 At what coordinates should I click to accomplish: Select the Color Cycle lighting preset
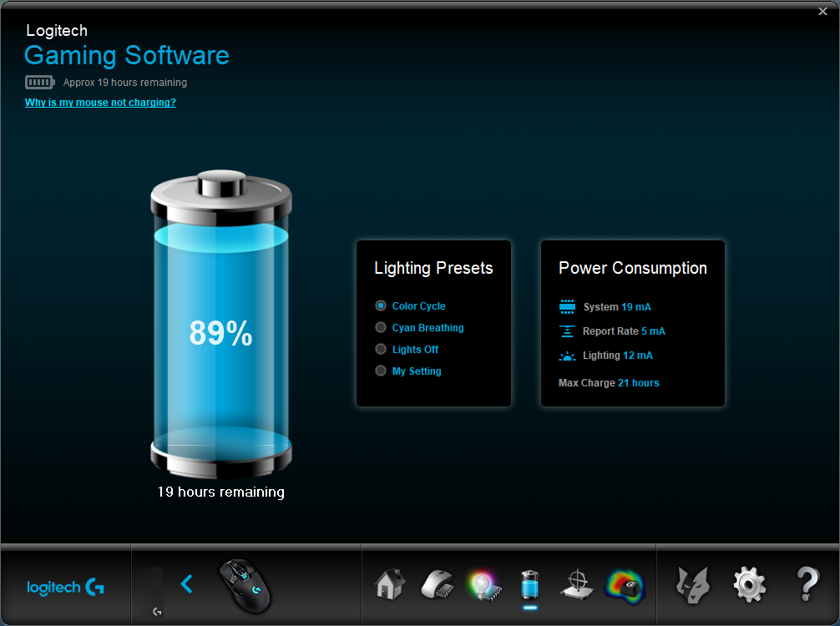pos(411,305)
